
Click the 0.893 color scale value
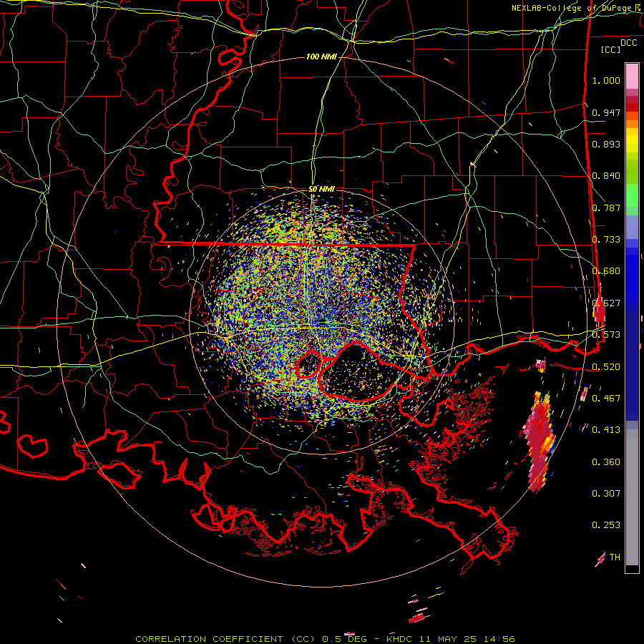coord(606,144)
